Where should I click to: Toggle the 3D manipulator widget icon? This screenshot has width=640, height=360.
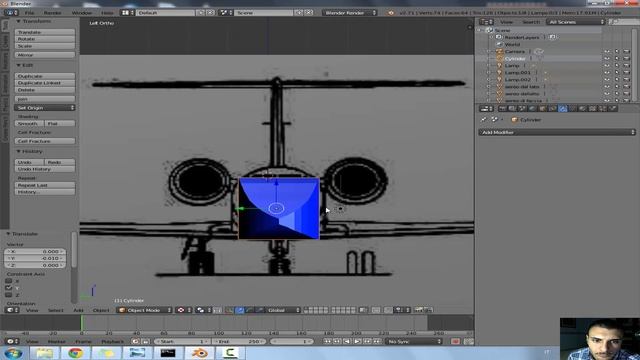(230, 310)
